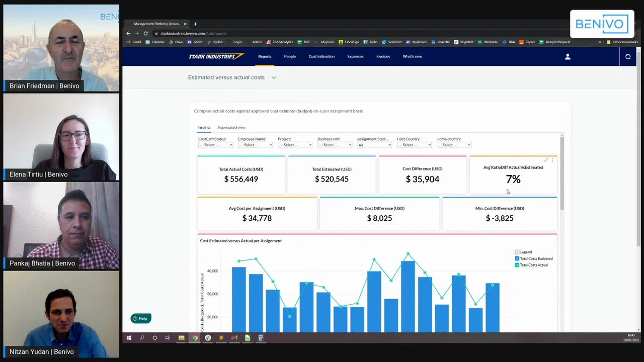The image size is (644, 362).
Task: Open the Other bookmarks folder
Action: click(x=622, y=42)
